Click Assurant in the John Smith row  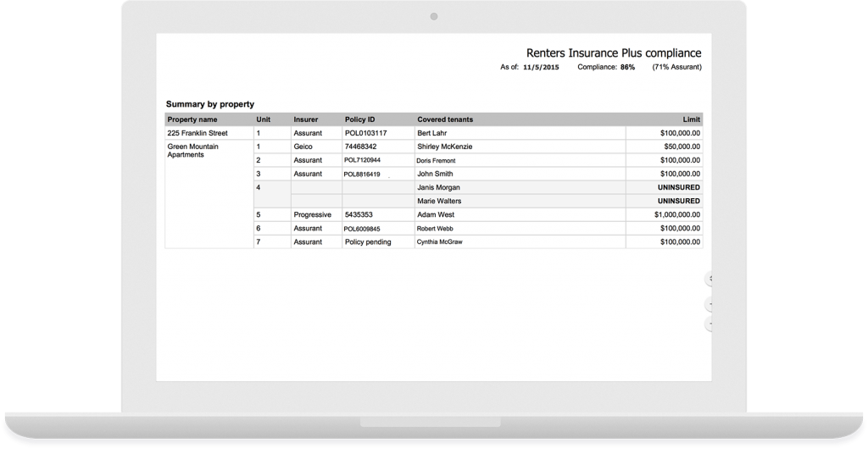tap(308, 174)
